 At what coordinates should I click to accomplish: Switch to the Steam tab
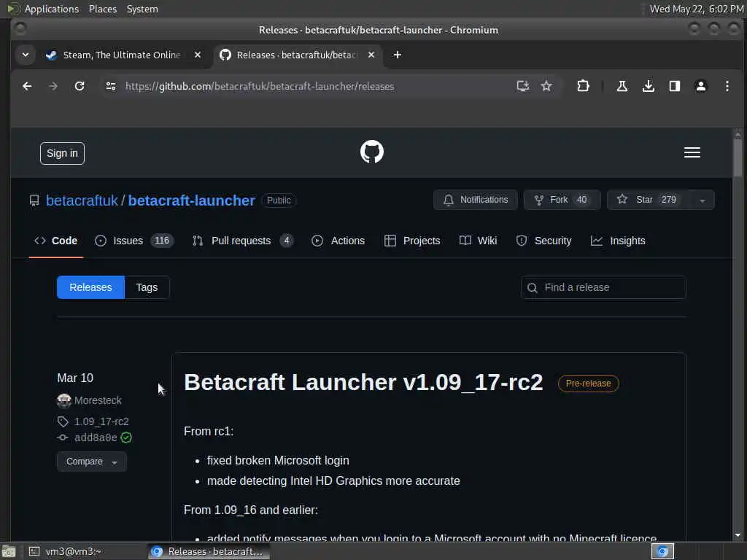123,55
